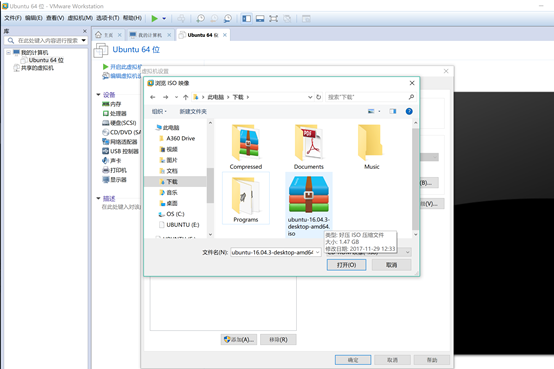Toggle the preview pane icon

click(x=393, y=111)
